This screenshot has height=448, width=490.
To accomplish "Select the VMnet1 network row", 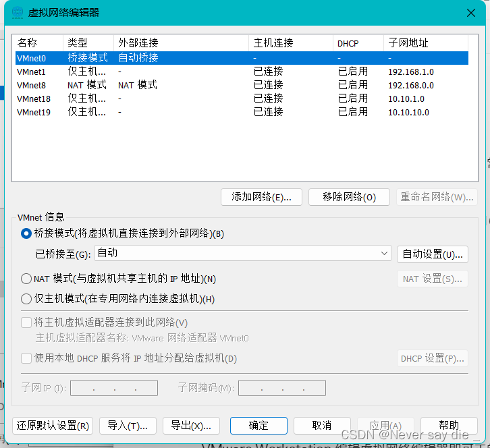I will click(x=242, y=72).
